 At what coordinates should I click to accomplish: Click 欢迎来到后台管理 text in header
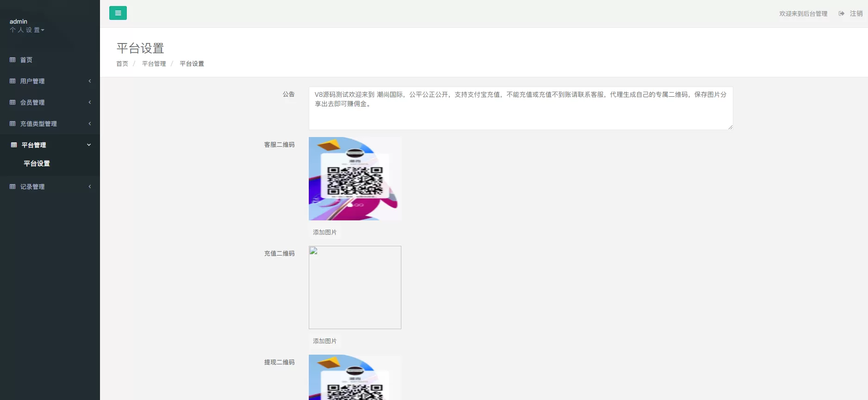(x=803, y=13)
